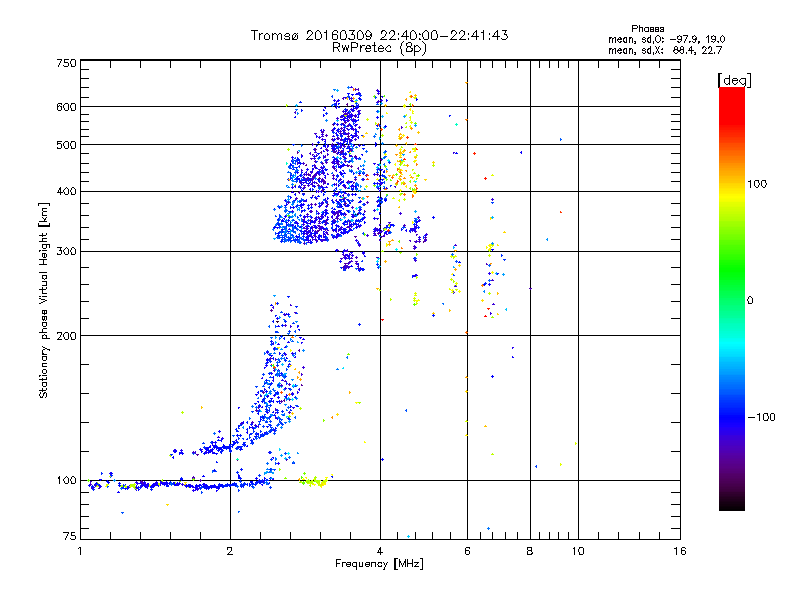The height and width of the screenshot is (600, 800).
Task: Click the colorbar tick label '-100'
Action: pyautogui.click(x=761, y=417)
